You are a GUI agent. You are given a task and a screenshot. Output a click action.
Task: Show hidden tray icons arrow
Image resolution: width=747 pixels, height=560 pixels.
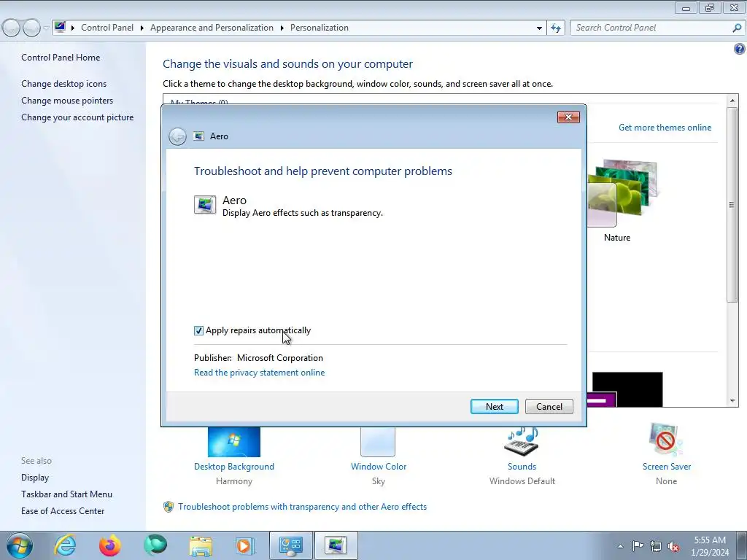[x=620, y=546]
